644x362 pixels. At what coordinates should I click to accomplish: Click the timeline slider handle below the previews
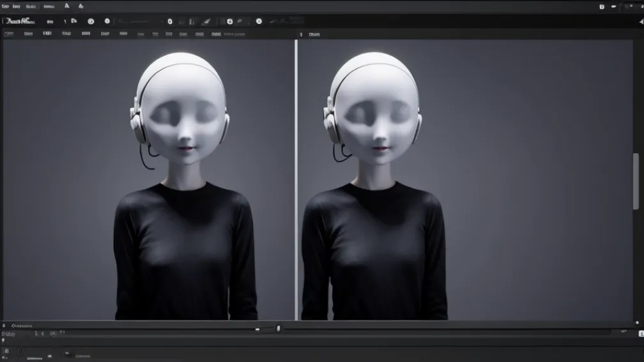point(278,328)
